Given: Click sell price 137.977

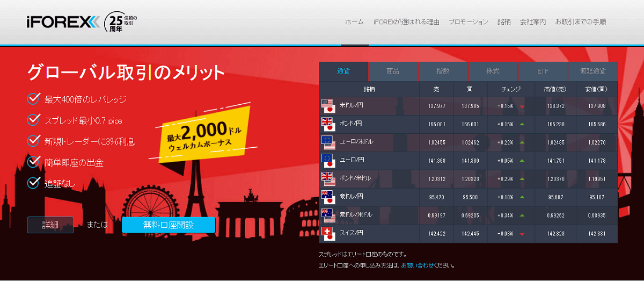Looking at the screenshot, I should (x=437, y=106).
